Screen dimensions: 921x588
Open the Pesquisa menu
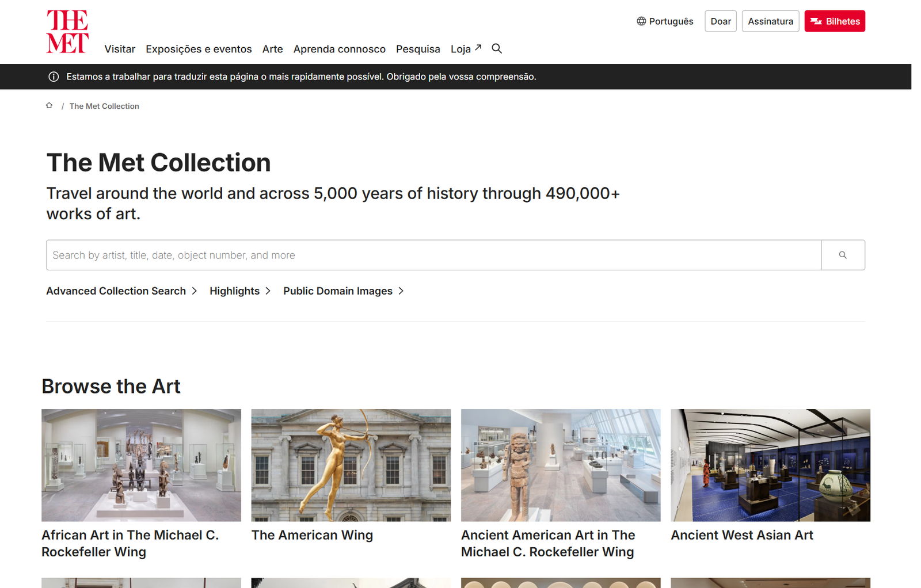tap(418, 49)
